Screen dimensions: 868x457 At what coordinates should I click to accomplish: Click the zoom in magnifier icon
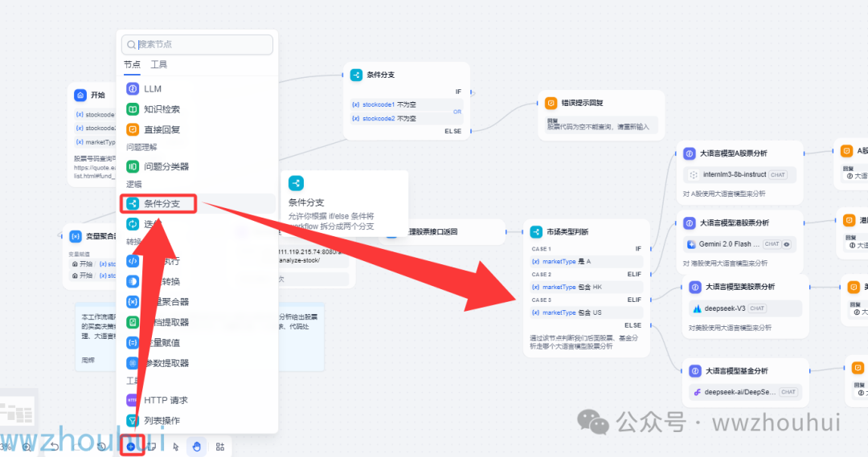pos(27,447)
